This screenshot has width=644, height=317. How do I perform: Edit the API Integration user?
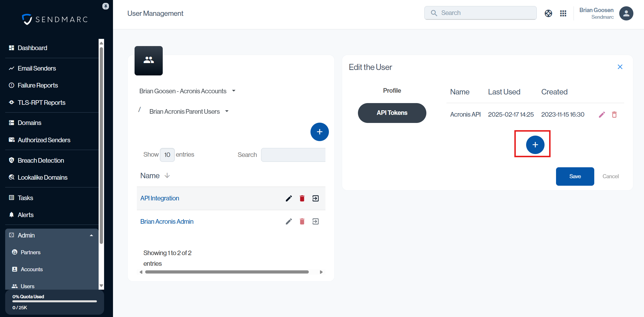[289, 198]
